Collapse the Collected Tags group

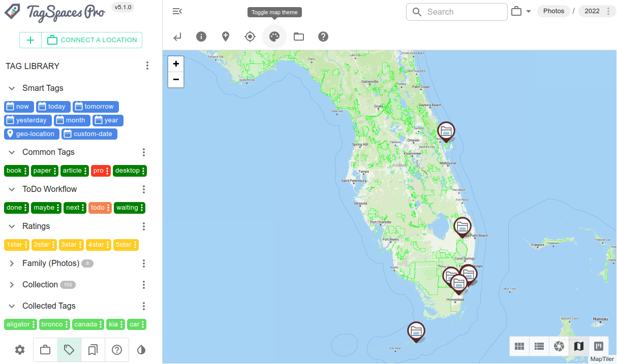tap(12, 306)
